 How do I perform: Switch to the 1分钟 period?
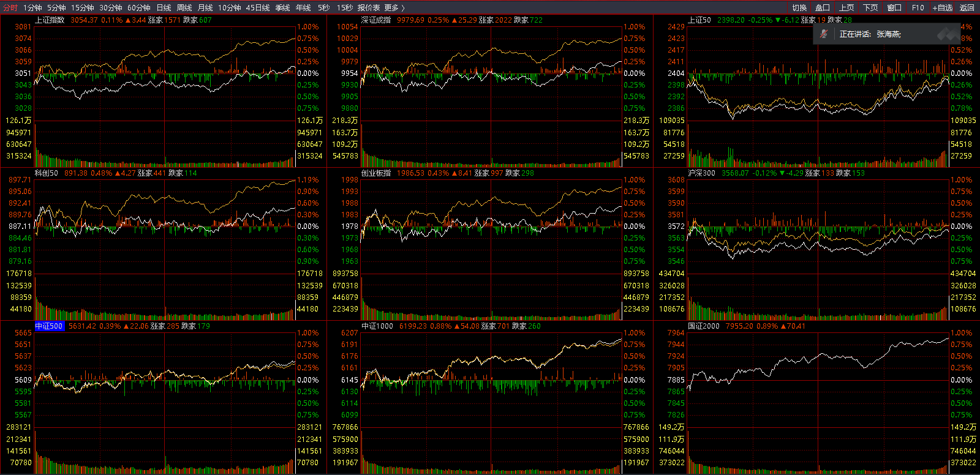click(32, 7)
